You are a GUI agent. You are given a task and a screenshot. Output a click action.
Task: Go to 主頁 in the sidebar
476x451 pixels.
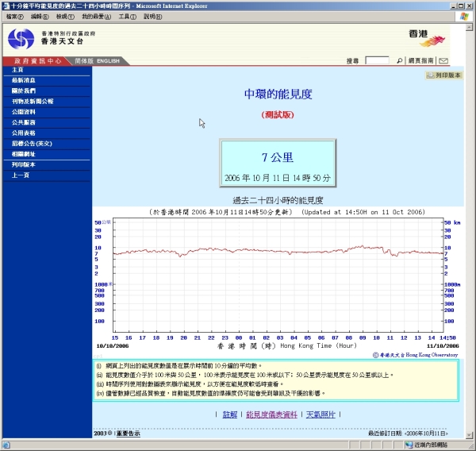click(x=17, y=70)
